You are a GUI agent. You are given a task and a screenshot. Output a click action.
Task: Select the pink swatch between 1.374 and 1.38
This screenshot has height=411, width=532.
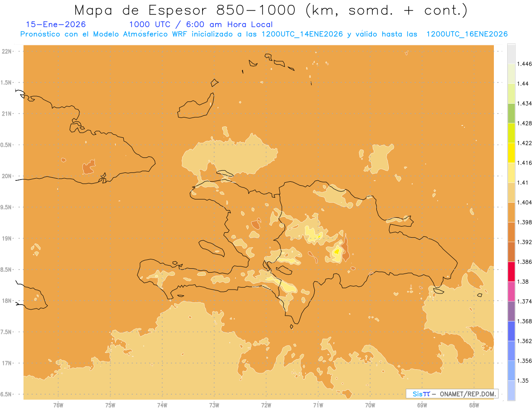511,291
